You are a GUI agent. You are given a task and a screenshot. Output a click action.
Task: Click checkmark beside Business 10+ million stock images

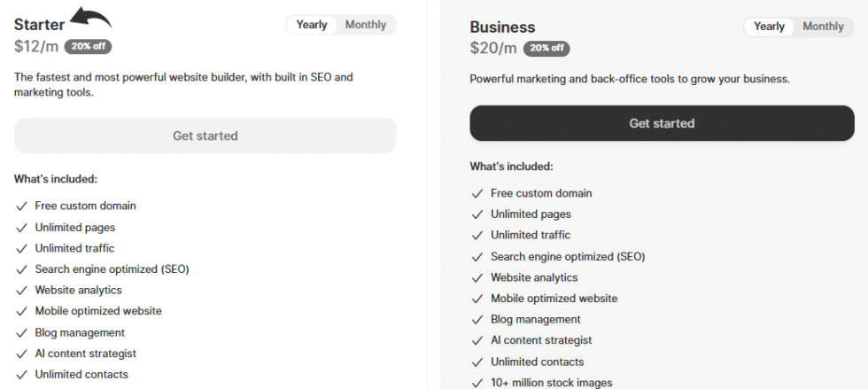[x=477, y=384]
